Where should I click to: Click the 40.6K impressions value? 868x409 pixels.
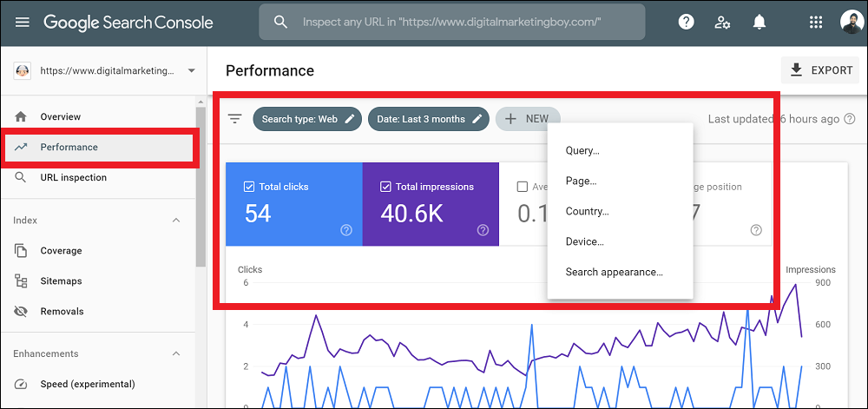411,213
